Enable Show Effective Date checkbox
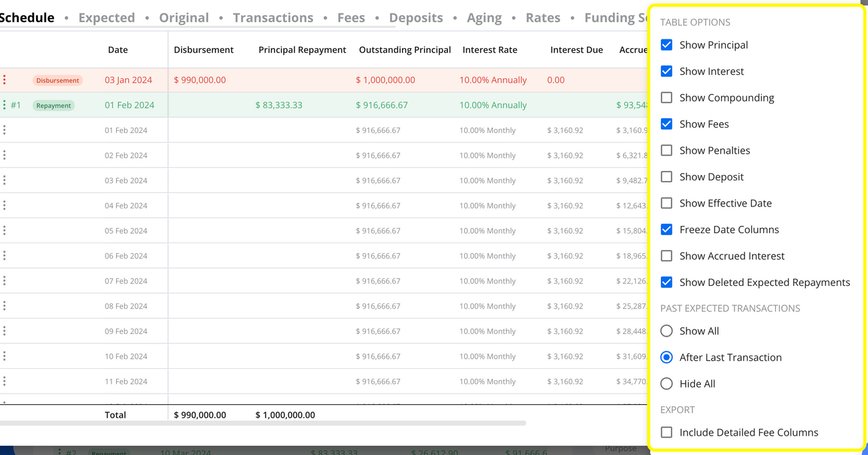Image resolution: width=868 pixels, height=455 pixels. (666, 203)
